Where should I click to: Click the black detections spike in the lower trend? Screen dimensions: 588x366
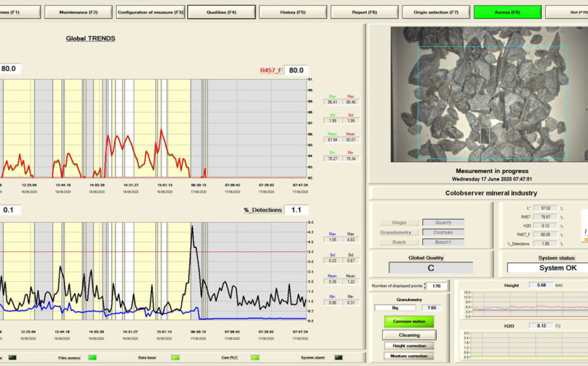coord(193,228)
